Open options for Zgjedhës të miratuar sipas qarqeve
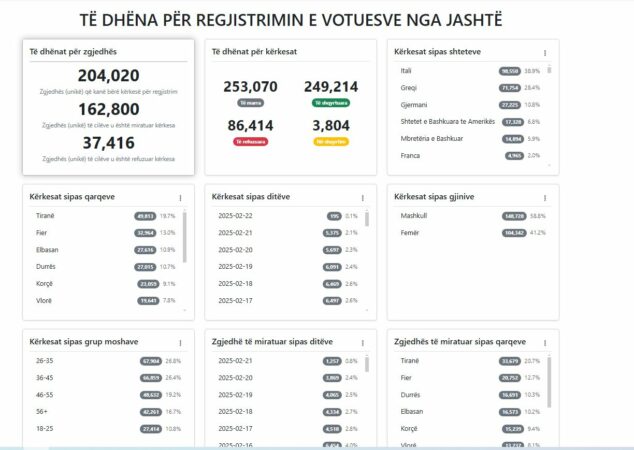 point(545,343)
